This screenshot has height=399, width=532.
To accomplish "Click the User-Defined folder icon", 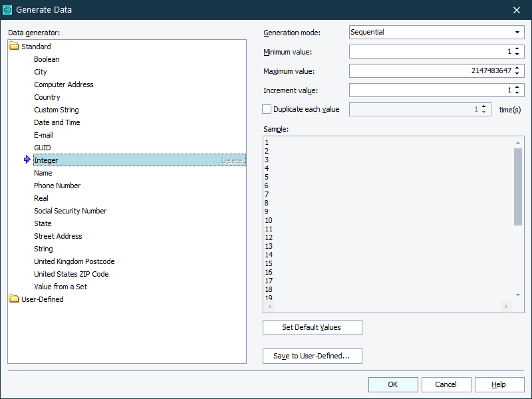I will (14, 299).
